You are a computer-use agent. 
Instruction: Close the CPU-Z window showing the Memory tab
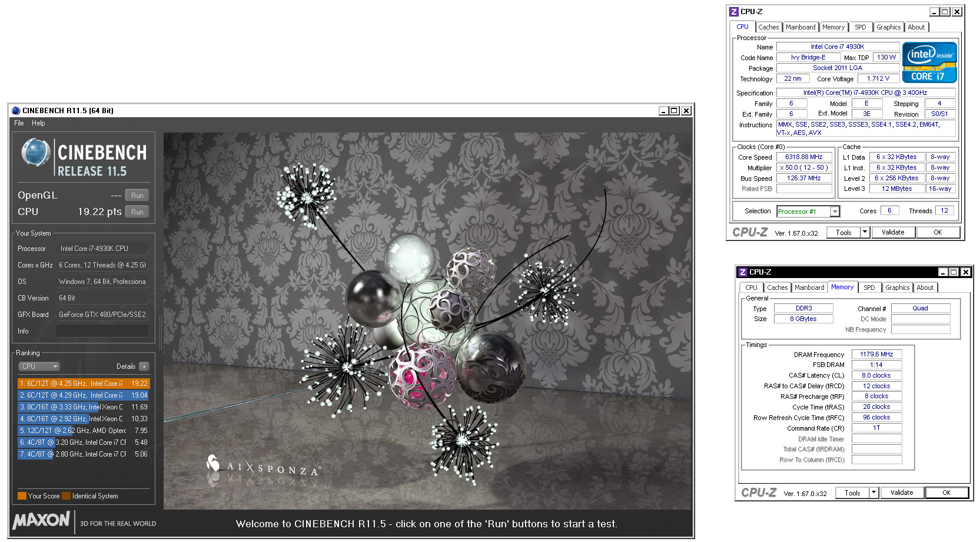pos(966,272)
